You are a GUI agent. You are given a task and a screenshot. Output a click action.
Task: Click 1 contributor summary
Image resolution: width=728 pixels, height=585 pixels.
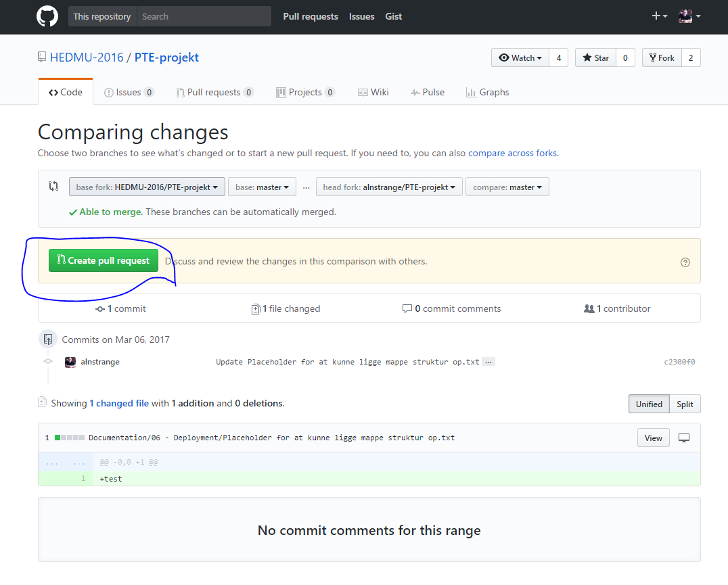coord(617,308)
